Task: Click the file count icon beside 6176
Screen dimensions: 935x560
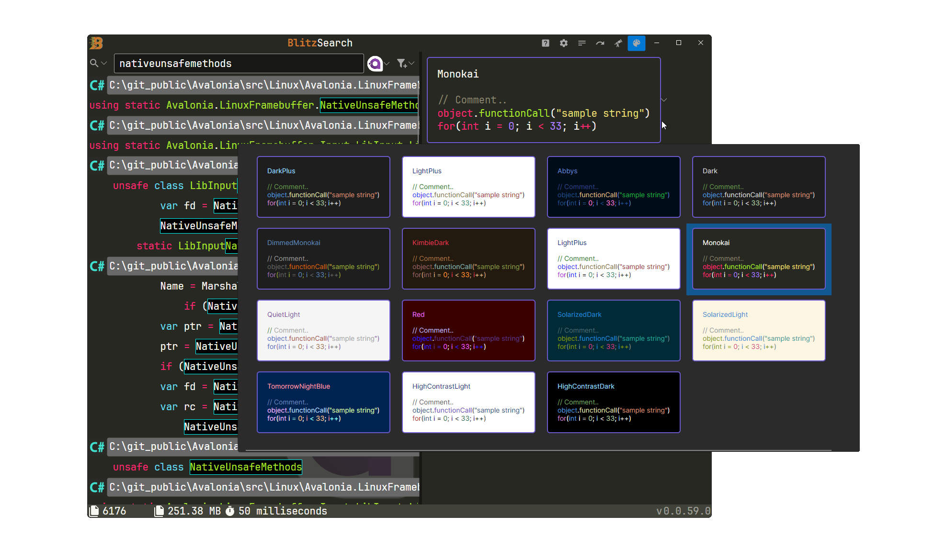Action: (94, 511)
